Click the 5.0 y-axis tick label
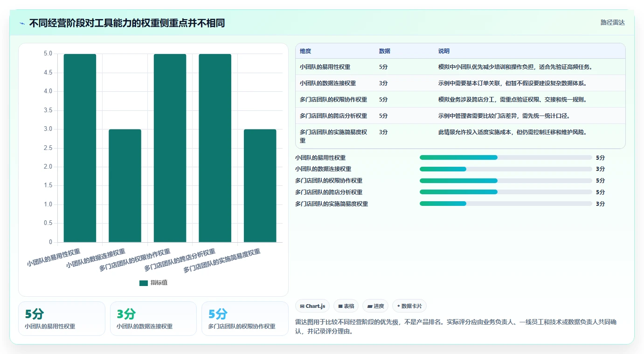This screenshot has height=354, width=644. point(48,54)
